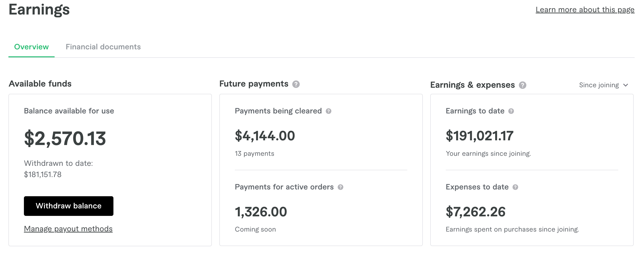This screenshot has width=644, height=254.
Task: Click the $181,151.78 withdrawn to date value
Action: [x=43, y=175]
